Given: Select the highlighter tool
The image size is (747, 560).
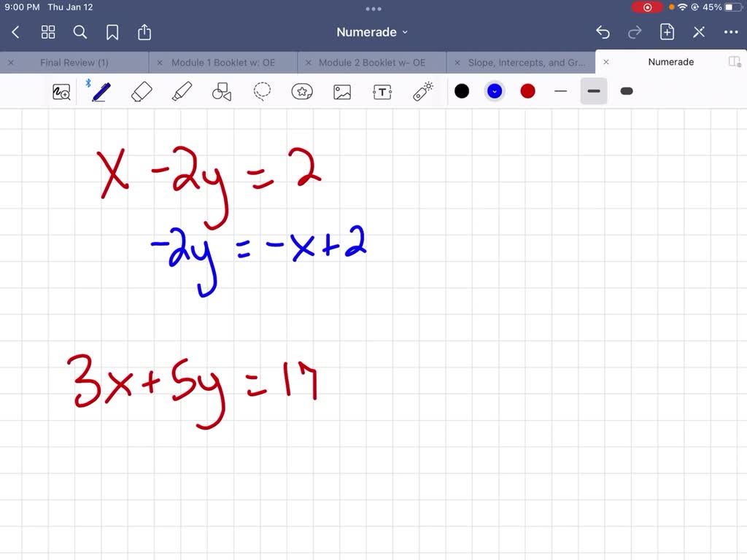Looking at the screenshot, I should 182,91.
